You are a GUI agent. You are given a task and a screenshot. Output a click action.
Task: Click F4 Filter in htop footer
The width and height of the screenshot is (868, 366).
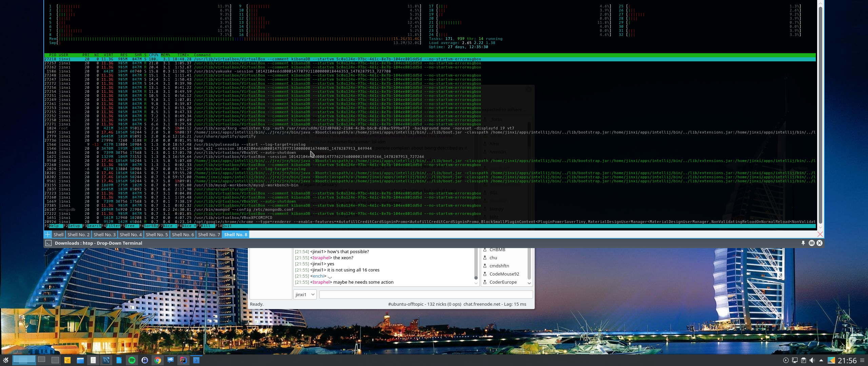pyautogui.click(x=111, y=226)
